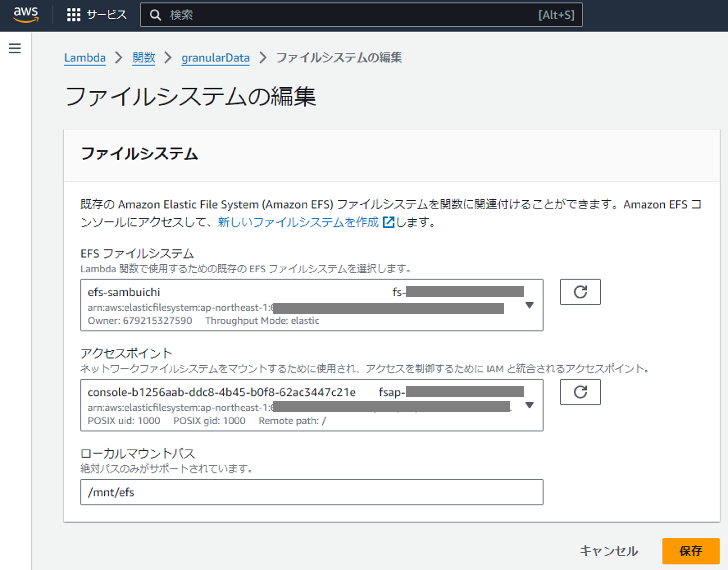728x570 pixels.
Task: Click the external link icon beside 新しいファイルシステムを作成
Action: [388, 222]
